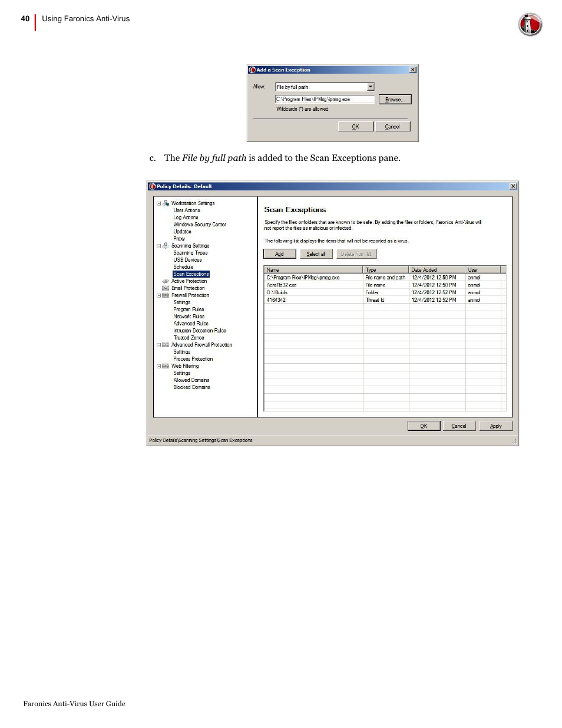Select Allowed Domains in the tree

click(x=191, y=380)
